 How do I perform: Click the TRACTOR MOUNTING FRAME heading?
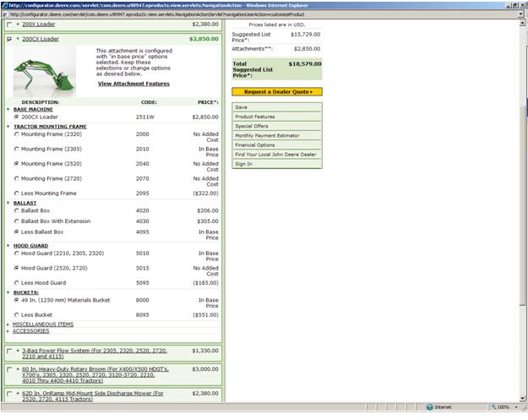point(50,127)
